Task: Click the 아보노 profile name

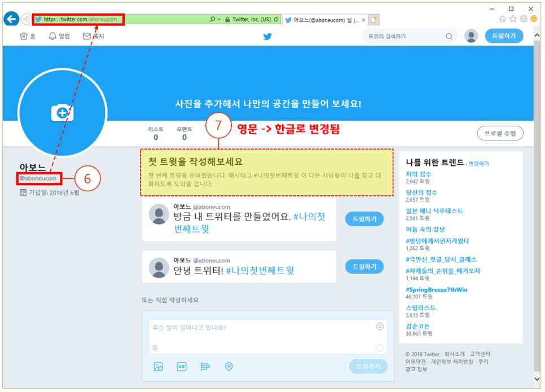Action: pyautogui.click(x=32, y=167)
